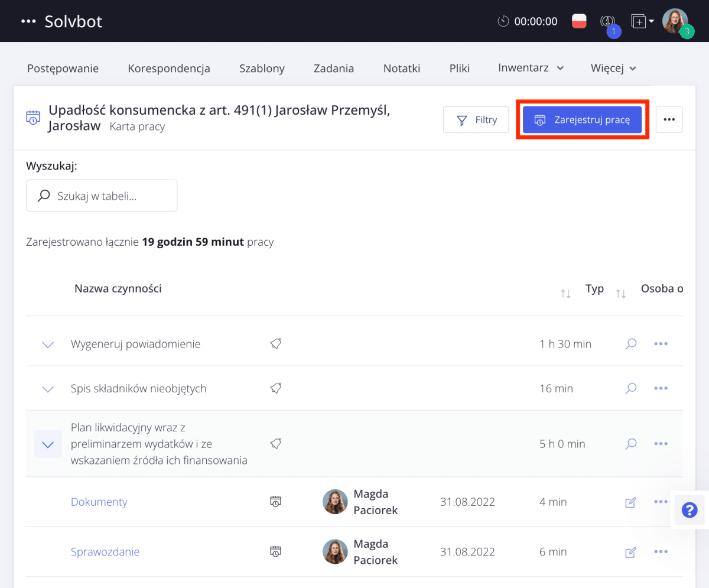
Task: Switch to the Korespondencja tab
Action: pos(169,68)
